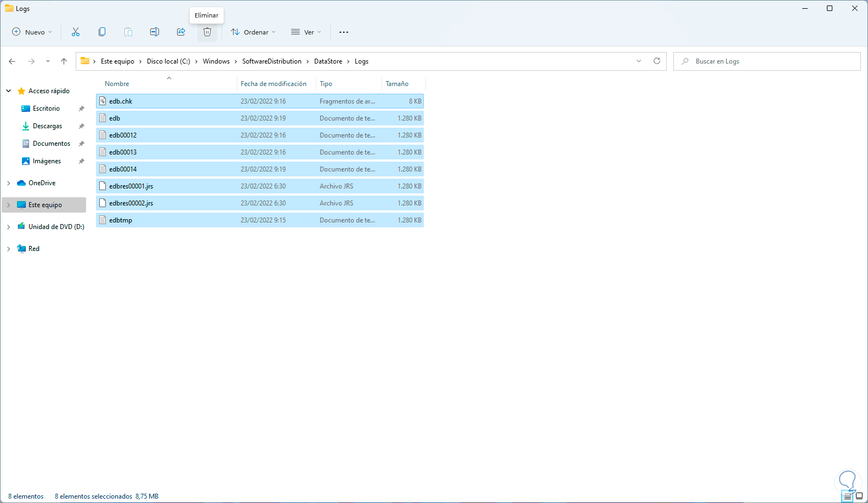Open the recent locations dropdown arrow
Image resolution: width=868 pixels, height=503 pixels.
pyautogui.click(x=48, y=61)
